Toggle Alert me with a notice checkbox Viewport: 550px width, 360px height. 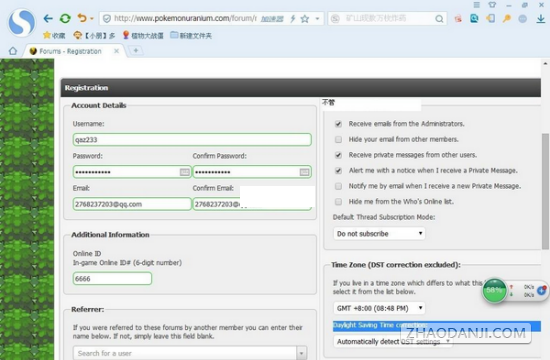pyautogui.click(x=338, y=171)
